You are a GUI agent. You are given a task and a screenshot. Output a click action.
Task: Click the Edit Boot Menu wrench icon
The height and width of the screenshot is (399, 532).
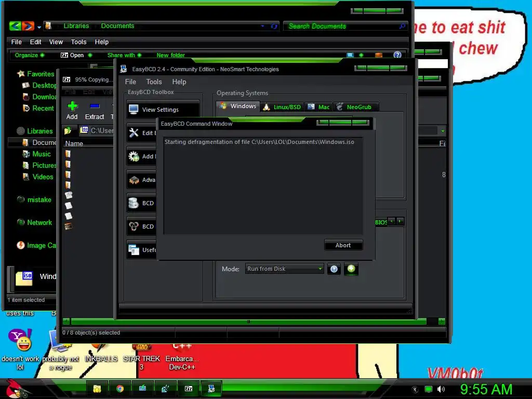pos(134,132)
